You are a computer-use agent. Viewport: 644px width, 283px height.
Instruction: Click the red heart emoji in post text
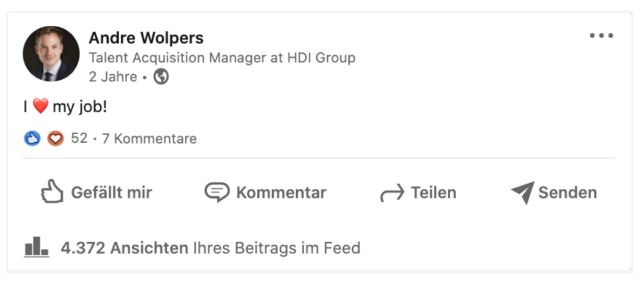point(40,107)
